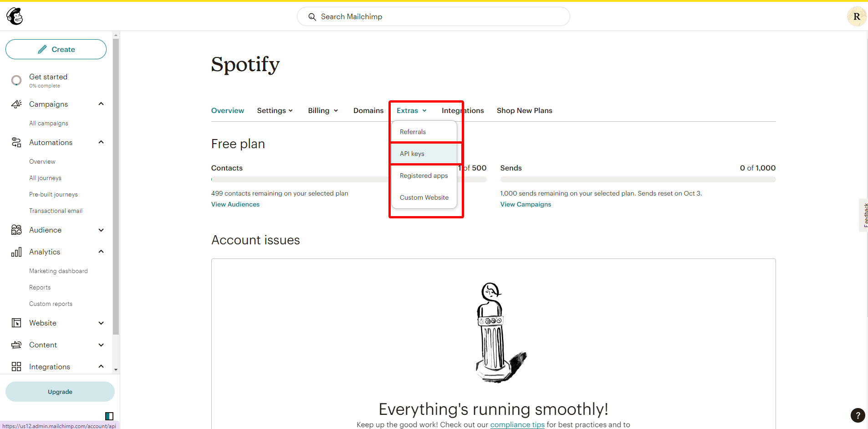
Task: Click the sidebar scroll down arrow
Action: click(116, 370)
